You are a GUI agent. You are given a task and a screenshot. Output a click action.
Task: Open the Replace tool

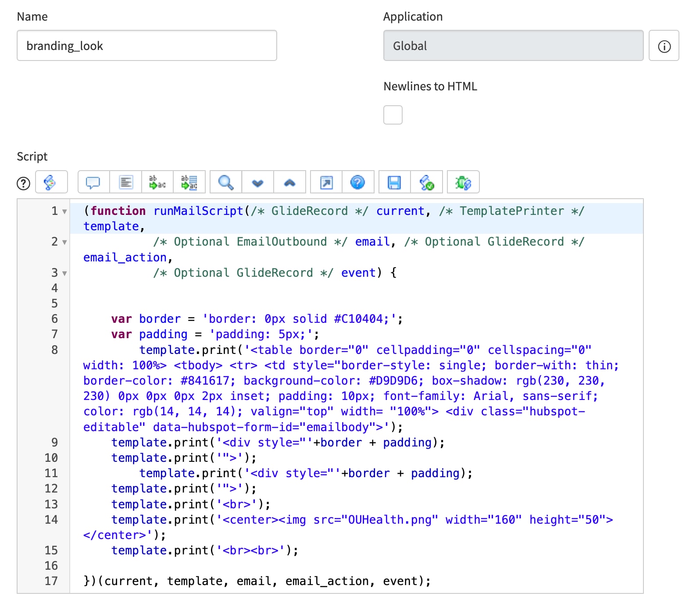[x=157, y=182]
